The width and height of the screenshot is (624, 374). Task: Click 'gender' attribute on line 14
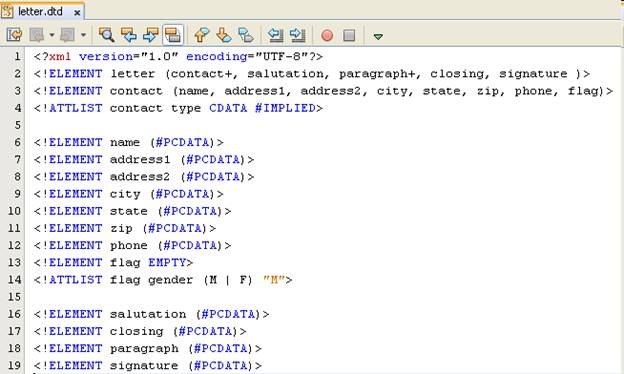pos(170,280)
